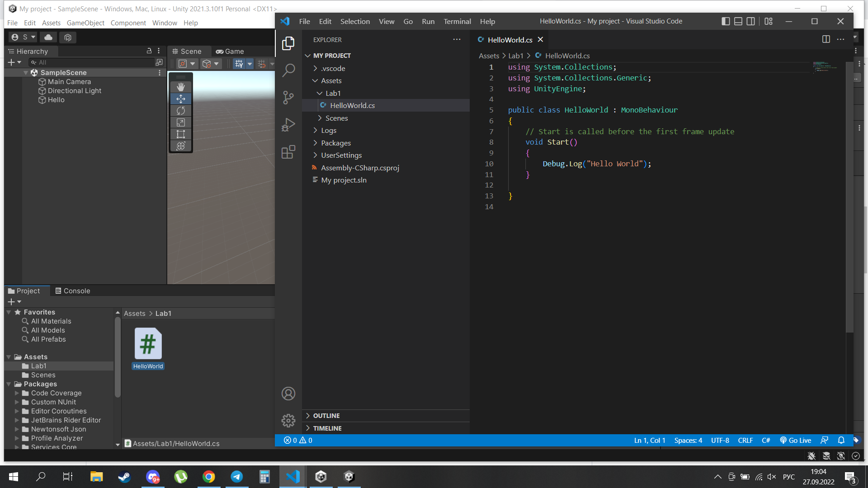Open Windows Start menu
Screen dimensions: 868x488
14,477
